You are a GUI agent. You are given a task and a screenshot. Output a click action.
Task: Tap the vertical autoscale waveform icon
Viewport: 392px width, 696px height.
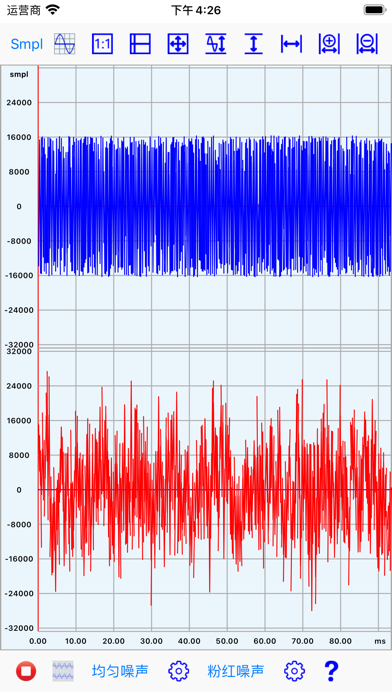[x=216, y=44]
